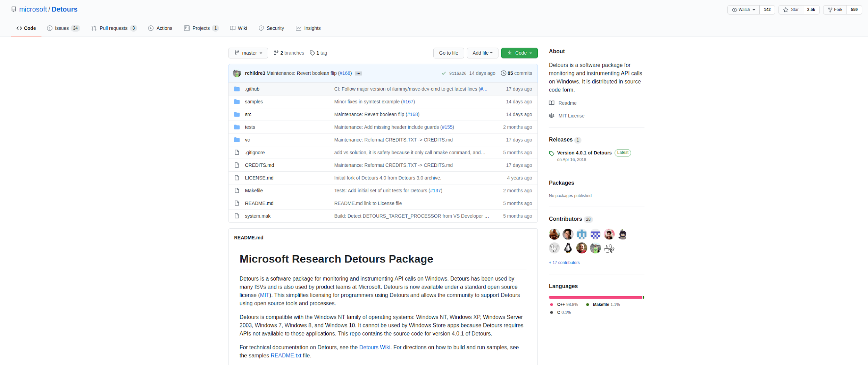Click the MIT License scale icon
868x365 pixels.
pyautogui.click(x=551, y=116)
